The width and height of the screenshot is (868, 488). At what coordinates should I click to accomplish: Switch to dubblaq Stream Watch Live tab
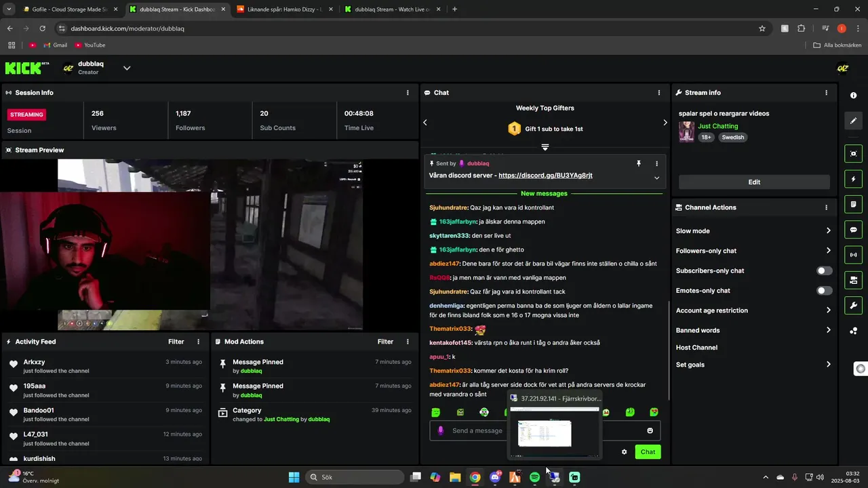click(392, 9)
